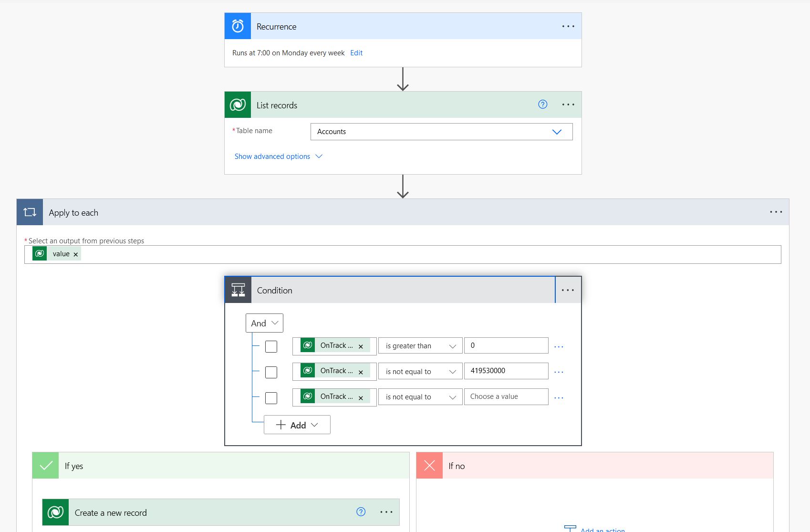Remove OnTrack token in the greater than row
Viewport: 810px width, 532px height.
pos(361,346)
